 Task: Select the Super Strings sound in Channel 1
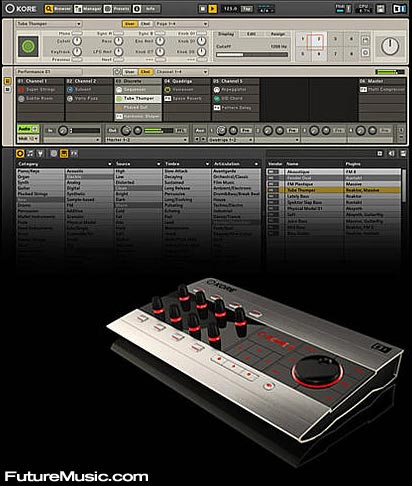pos(40,90)
